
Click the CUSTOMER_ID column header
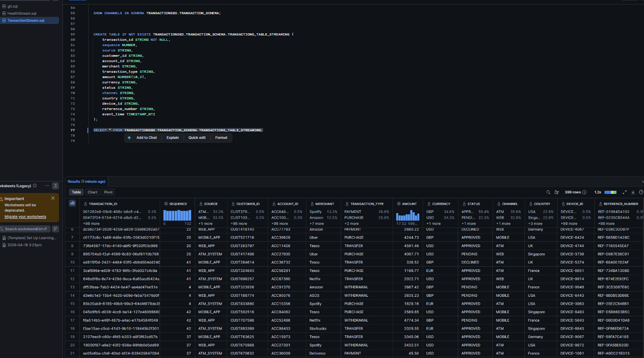tap(248, 204)
